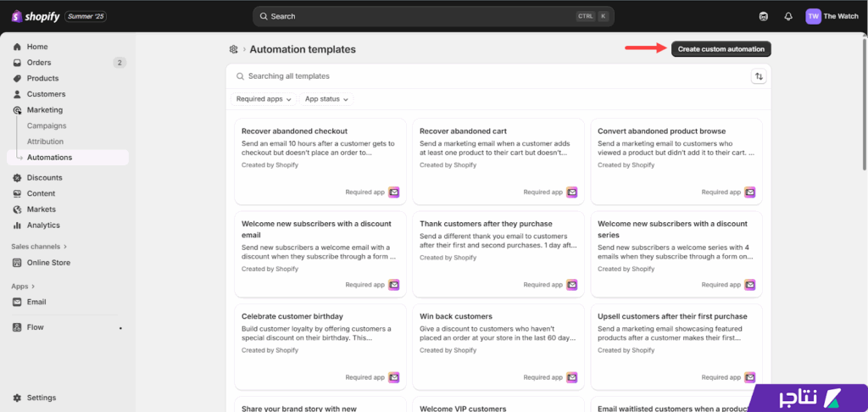868x412 pixels.
Task: Click Email app icon on Win back customers card
Action: point(572,377)
